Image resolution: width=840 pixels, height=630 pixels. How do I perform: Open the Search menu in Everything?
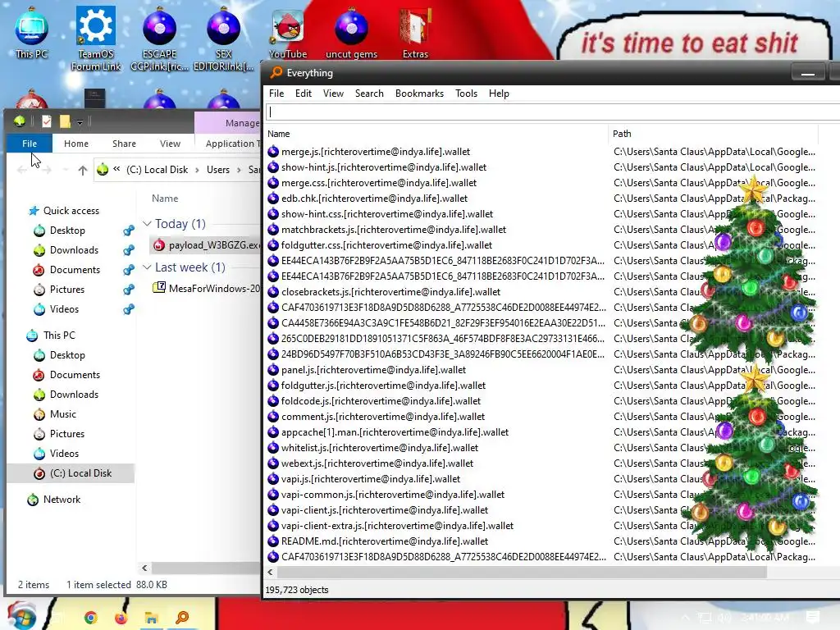point(369,94)
